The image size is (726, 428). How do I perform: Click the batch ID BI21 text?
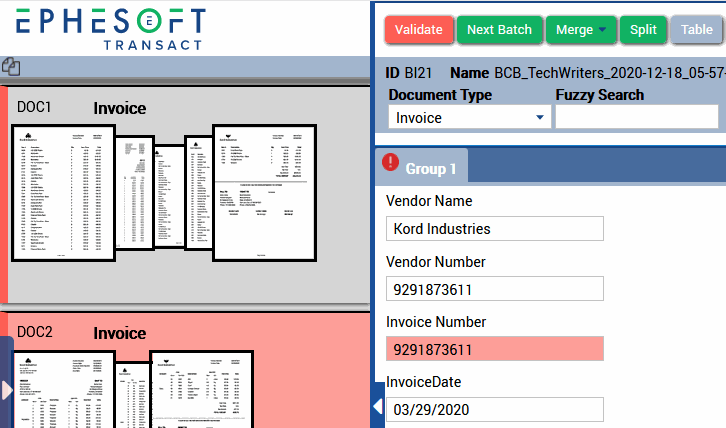pos(418,73)
